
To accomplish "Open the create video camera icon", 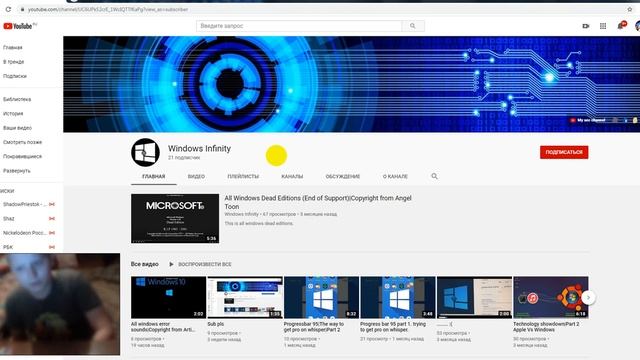I will (586, 26).
